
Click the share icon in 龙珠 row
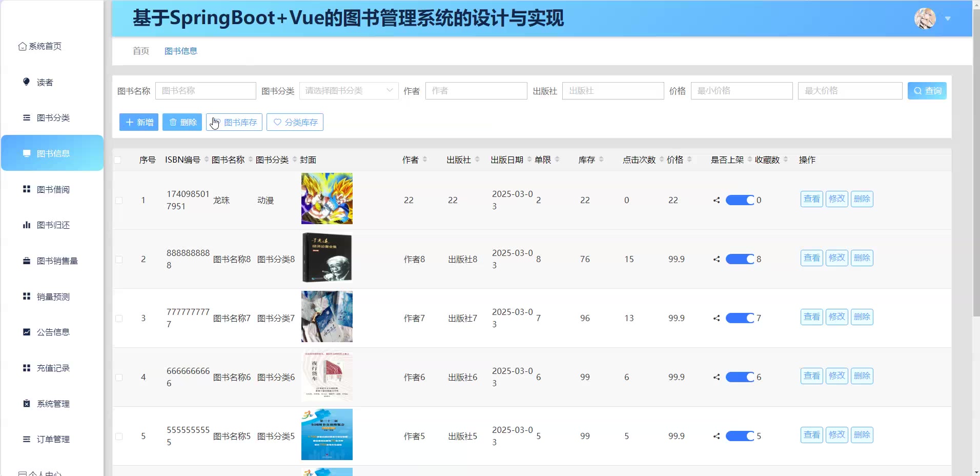pyautogui.click(x=717, y=200)
